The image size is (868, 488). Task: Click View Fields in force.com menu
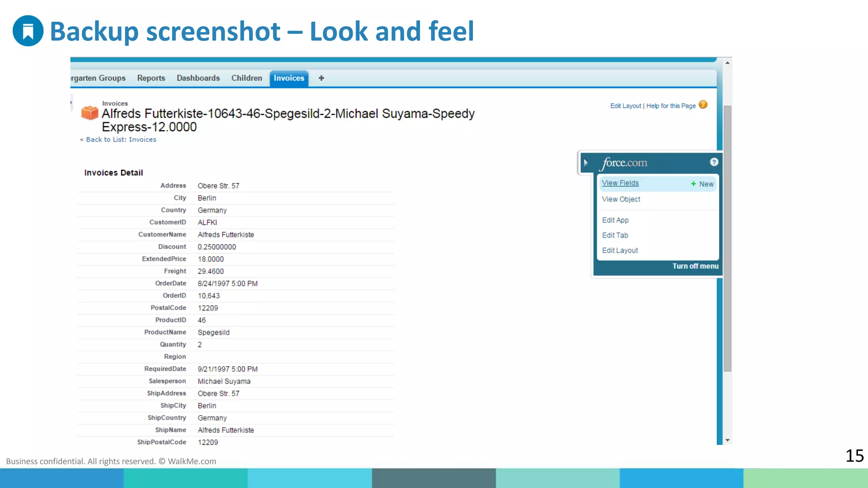[x=620, y=183]
